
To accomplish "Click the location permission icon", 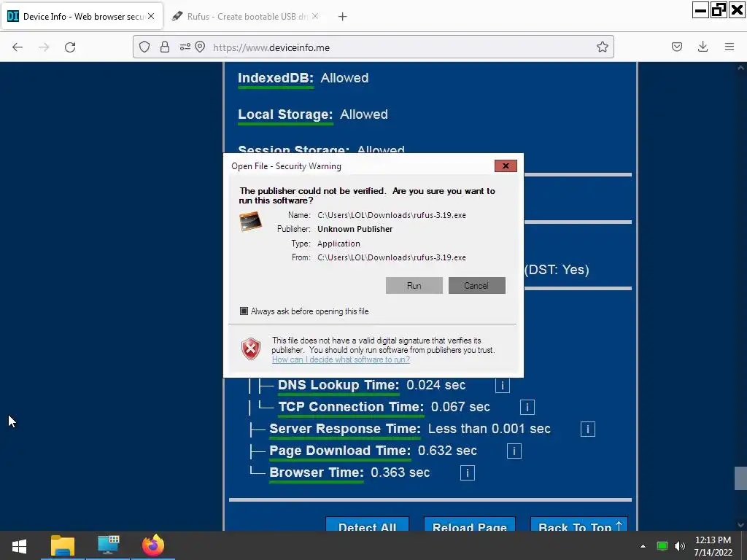I will pyautogui.click(x=200, y=47).
